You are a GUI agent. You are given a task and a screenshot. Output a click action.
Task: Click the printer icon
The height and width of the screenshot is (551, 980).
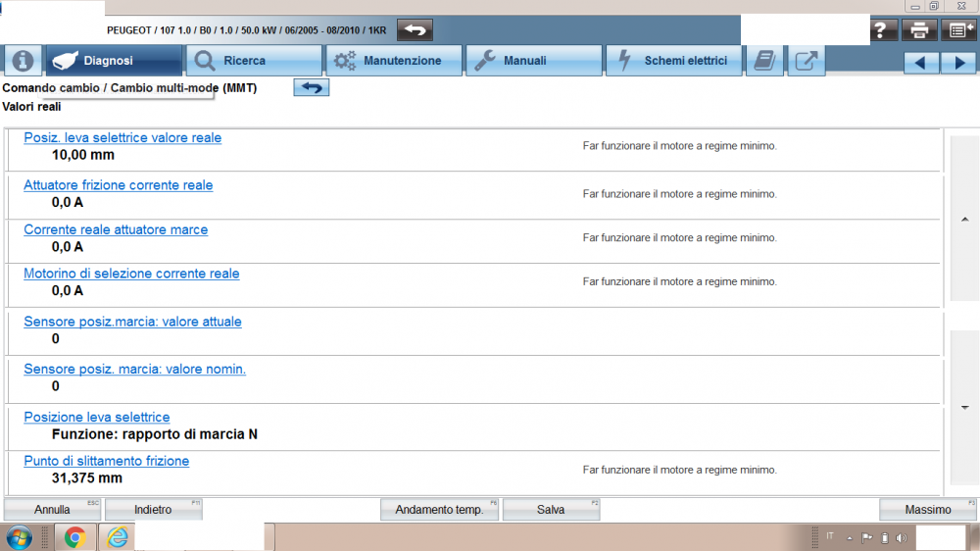919,30
